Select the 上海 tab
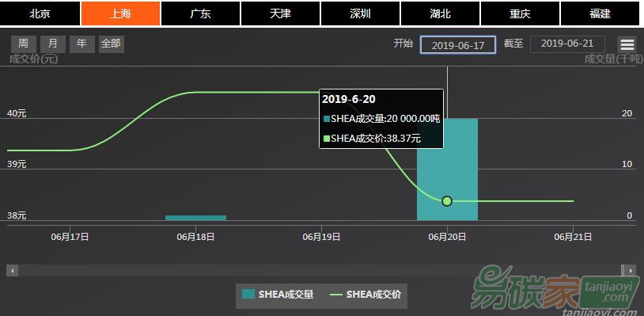The image size is (644, 316). click(x=120, y=13)
